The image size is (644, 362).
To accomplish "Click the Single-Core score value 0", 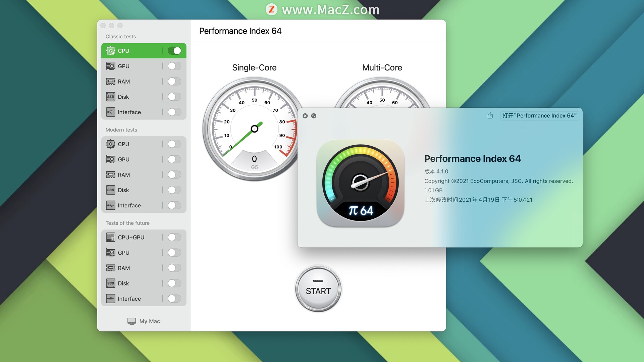I will tap(254, 159).
